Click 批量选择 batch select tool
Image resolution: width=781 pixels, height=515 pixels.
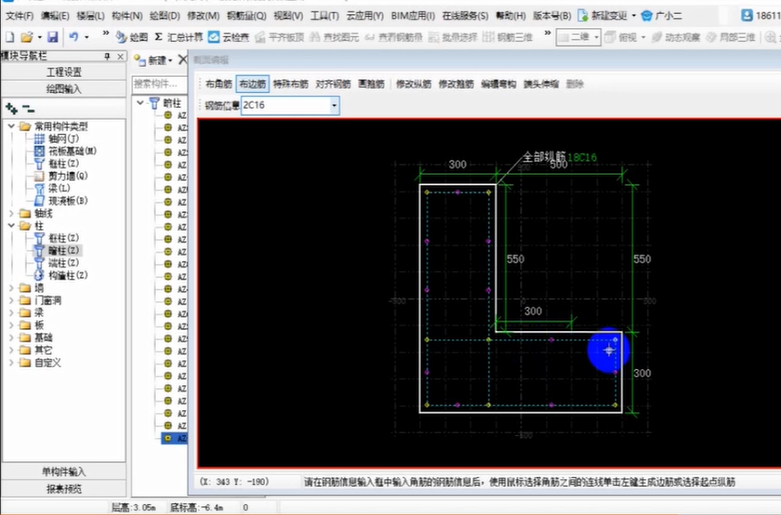pos(453,37)
